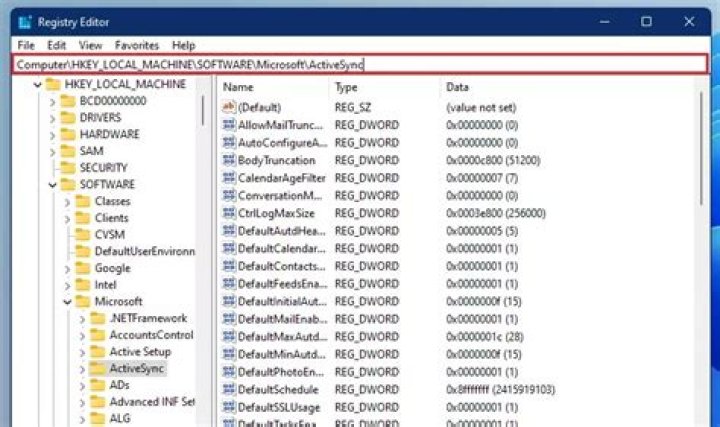
Task: Click the folder icon beside .NETFramework
Action: 98,318
